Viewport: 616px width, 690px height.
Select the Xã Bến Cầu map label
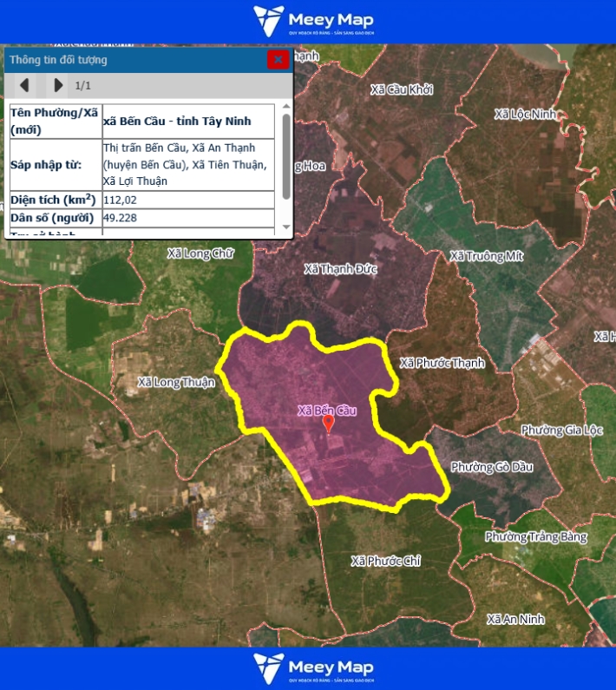pyautogui.click(x=327, y=409)
